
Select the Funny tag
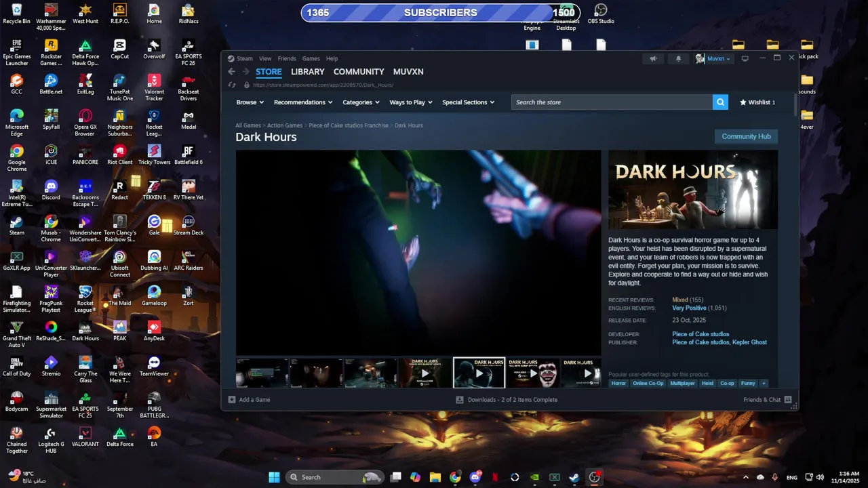coord(748,384)
